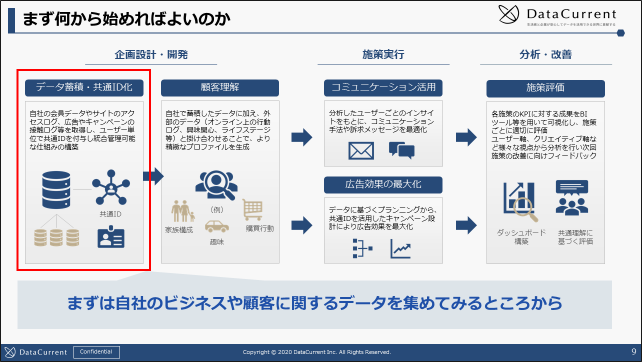The image size is (642, 362).
Task: Click the shopping cart 購買行動 icon
Action: 253,210
